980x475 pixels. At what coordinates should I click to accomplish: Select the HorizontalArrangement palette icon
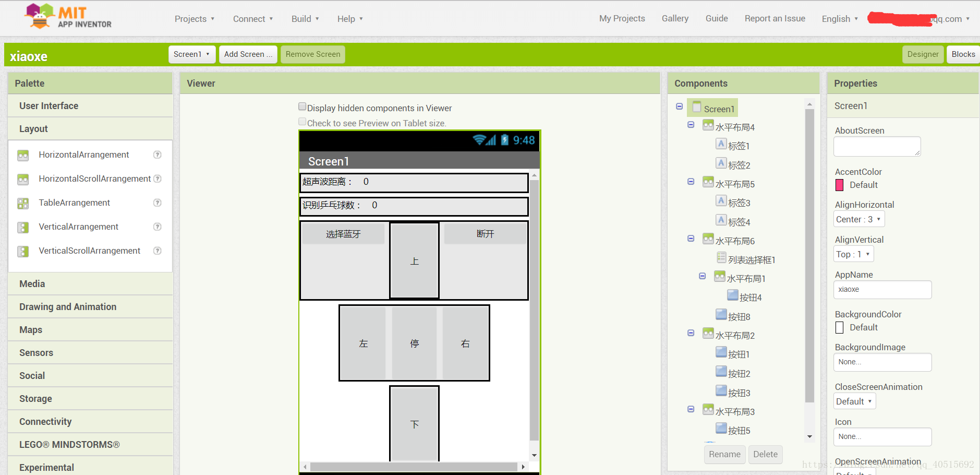[x=23, y=155]
